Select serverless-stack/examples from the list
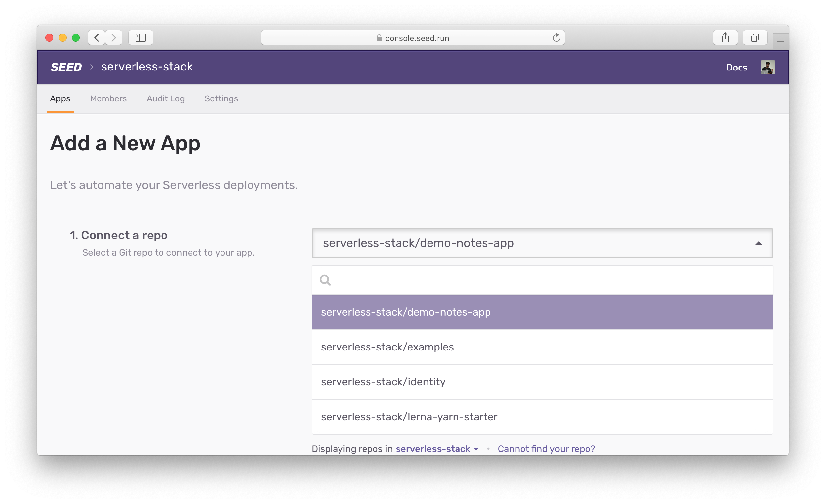This screenshot has width=826, height=504. pyautogui.click(x=387, y=347)
